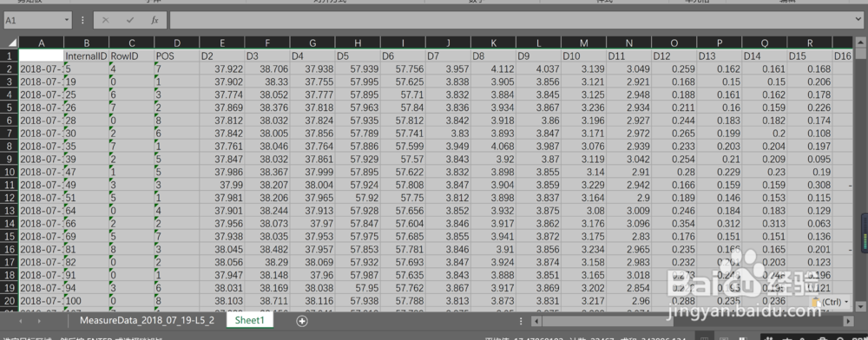Select column header R
The width and height of the screenshot is (868, 340).
(810, 42)
